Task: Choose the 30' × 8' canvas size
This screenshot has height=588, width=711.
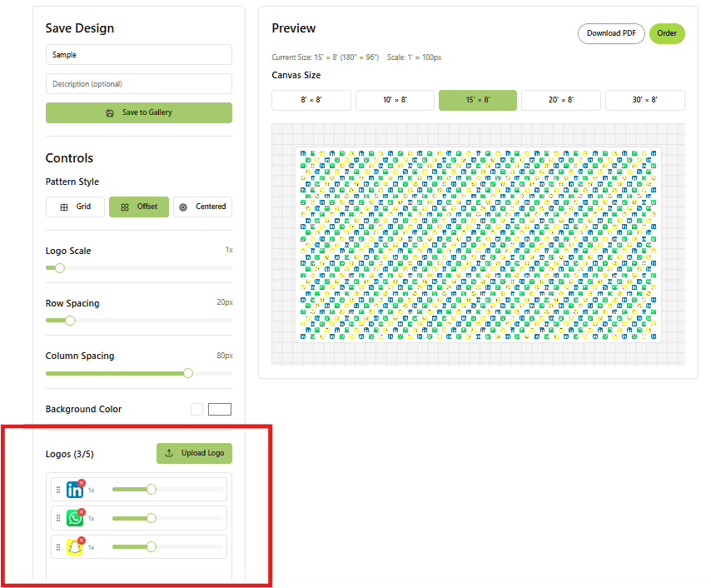Action: (x=644, y=100)
